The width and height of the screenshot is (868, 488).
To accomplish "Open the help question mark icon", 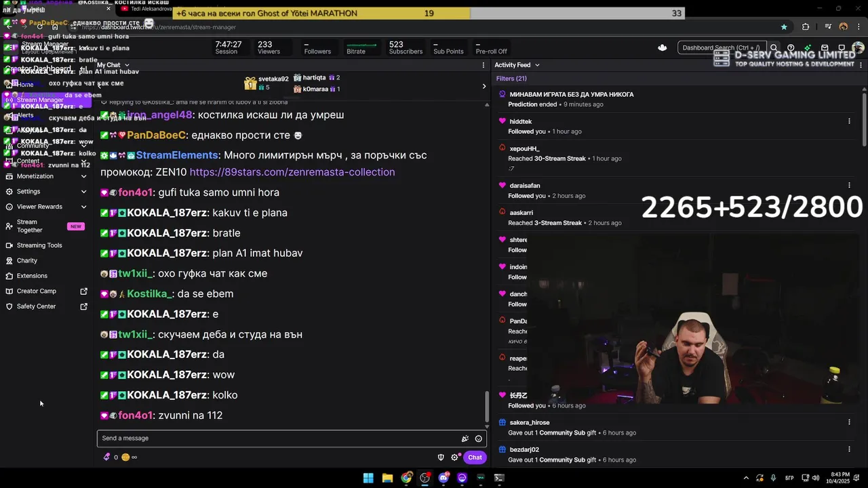I will coord(791,48).
